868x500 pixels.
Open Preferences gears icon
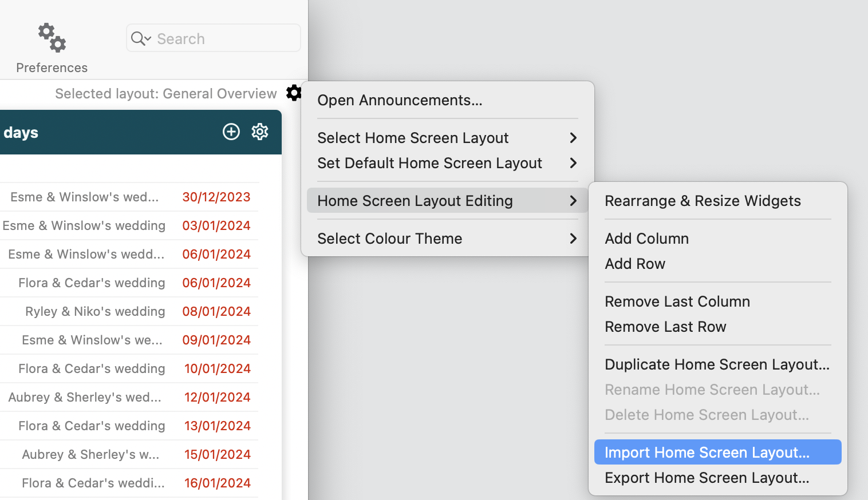pos(52,38)
